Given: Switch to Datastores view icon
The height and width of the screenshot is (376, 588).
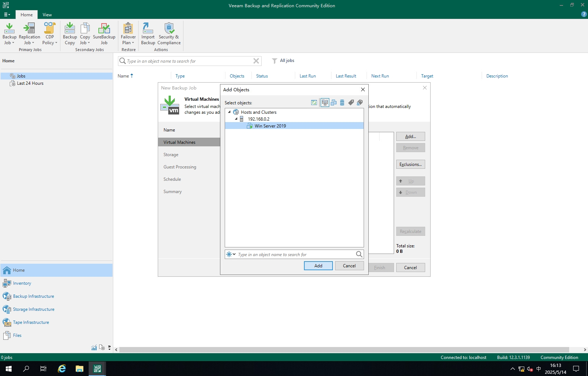Looking at the screenshot, I should tap(342, 103).
